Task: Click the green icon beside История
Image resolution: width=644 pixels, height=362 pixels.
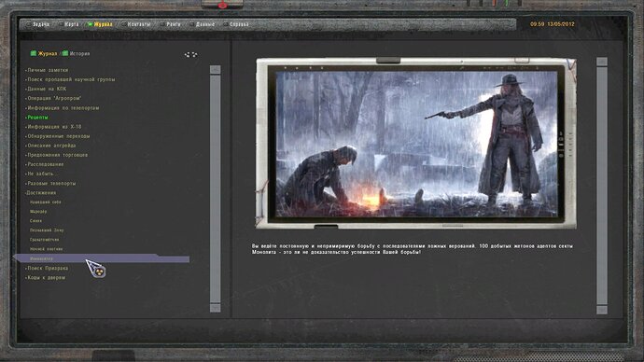Action: (x=65, y=53)
